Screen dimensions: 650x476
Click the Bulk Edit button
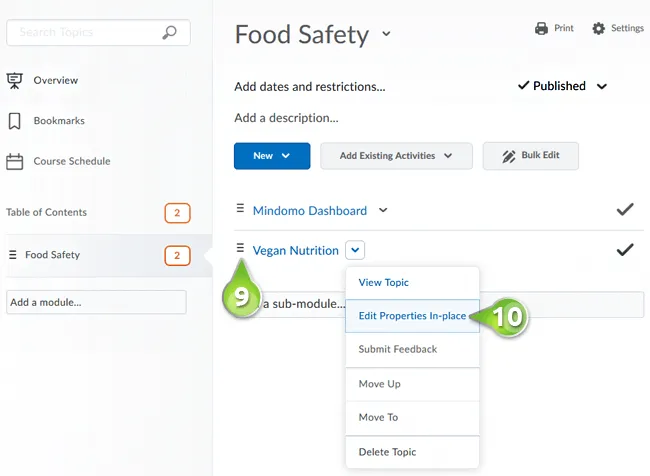(531, 156)
